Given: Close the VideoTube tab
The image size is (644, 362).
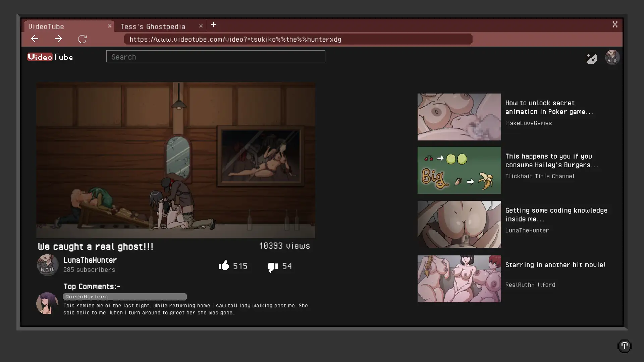Looking at the screenshot, I should click(110, 25).
